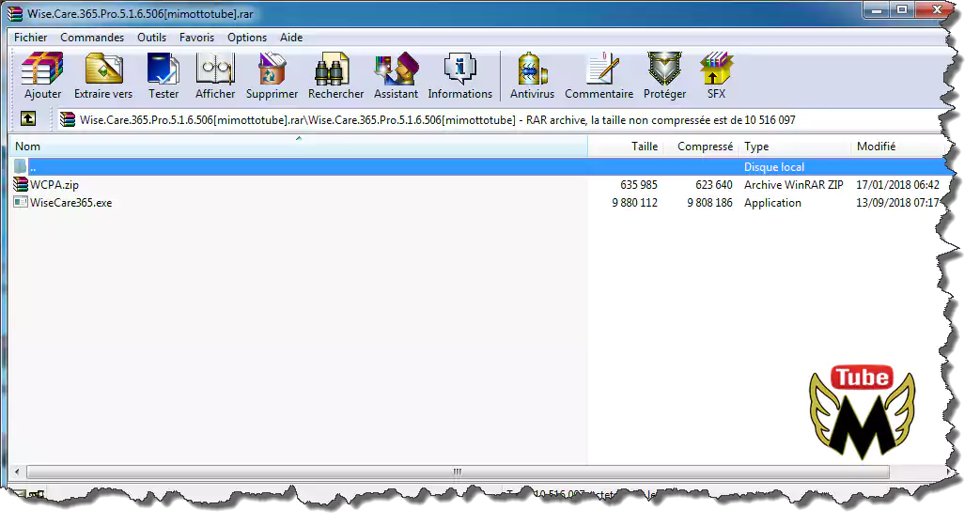
Task: Sort by the Compressé column header
Action: click(x=701, y=147)
